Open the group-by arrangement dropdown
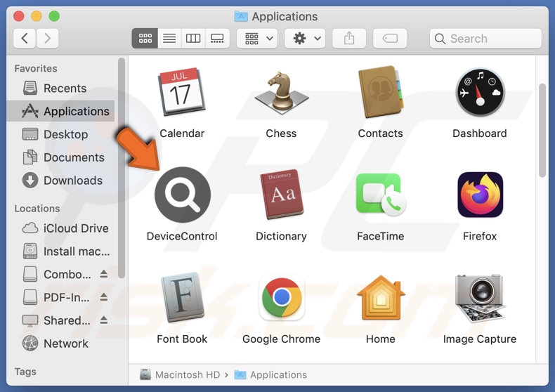 click(257, 38)
